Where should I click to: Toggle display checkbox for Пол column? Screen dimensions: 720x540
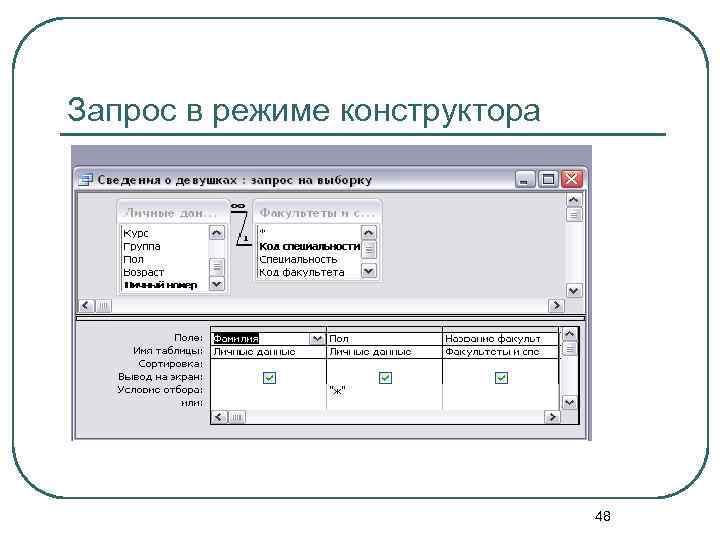coord(385,378)
